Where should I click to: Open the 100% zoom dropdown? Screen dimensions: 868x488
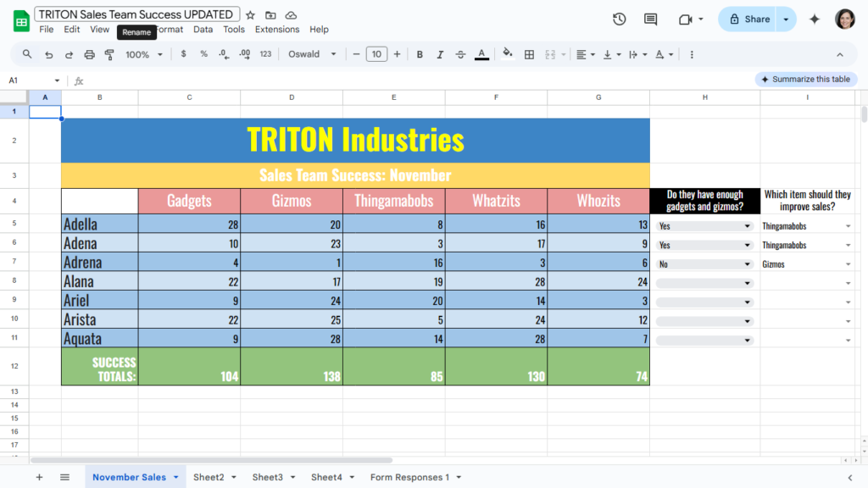(142, 54)
